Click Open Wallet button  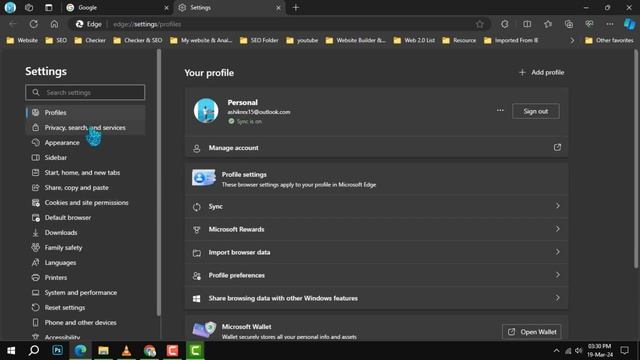[531, 332]
